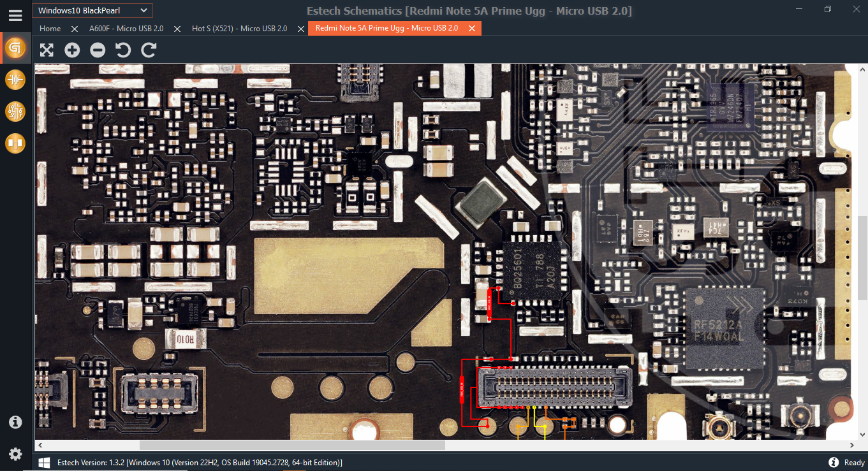Screen dimensions: 868x471
Task: Click the Estech Version status bar text
Action: [200, 463]
